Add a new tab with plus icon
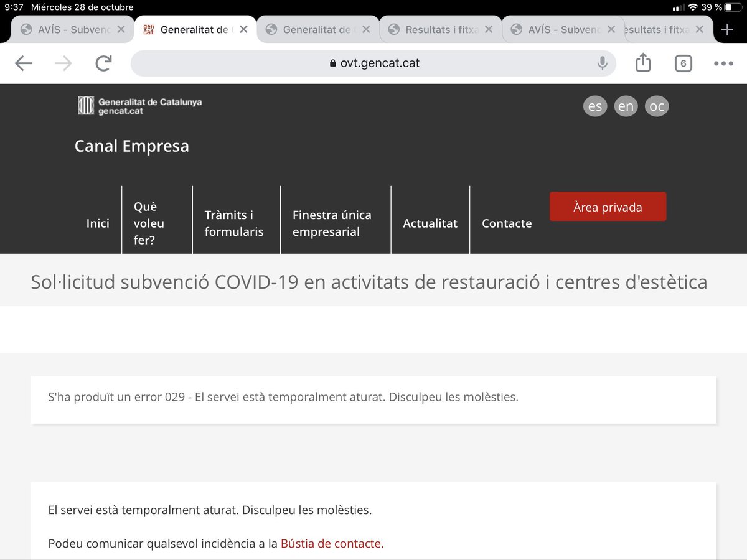Image resolution: width=747 pixels, height=560 pixels. point(726,29)
